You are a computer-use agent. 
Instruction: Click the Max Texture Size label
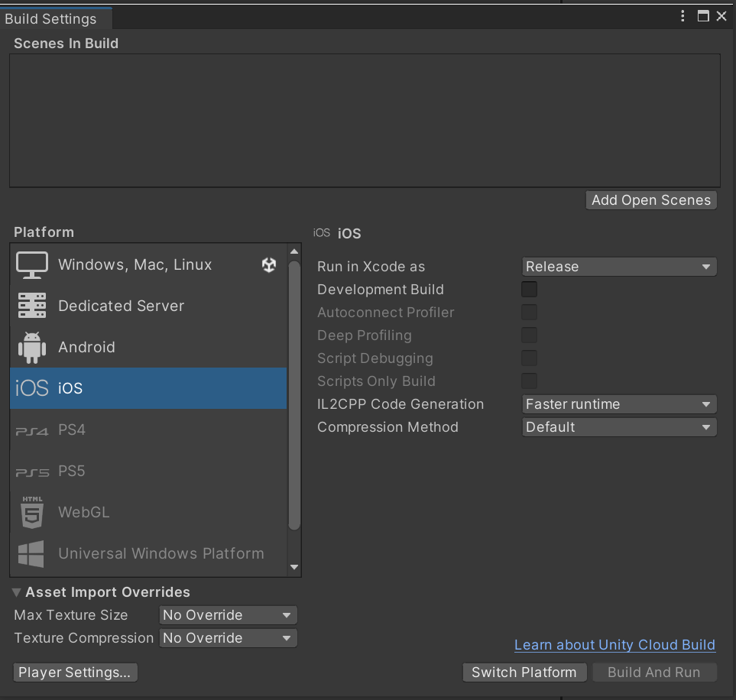tap(71, 615)
